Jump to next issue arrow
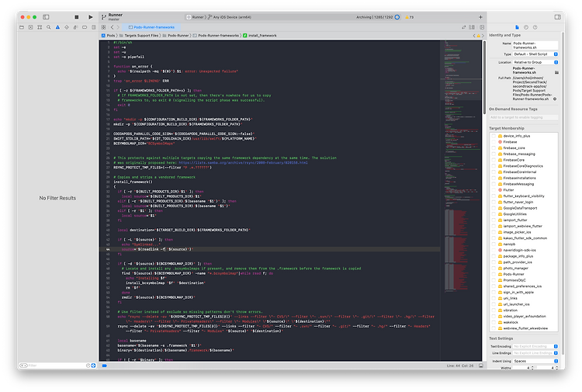The height and width of the screenshot is (392, 582). pyautogui.click(x=483, y=36)
